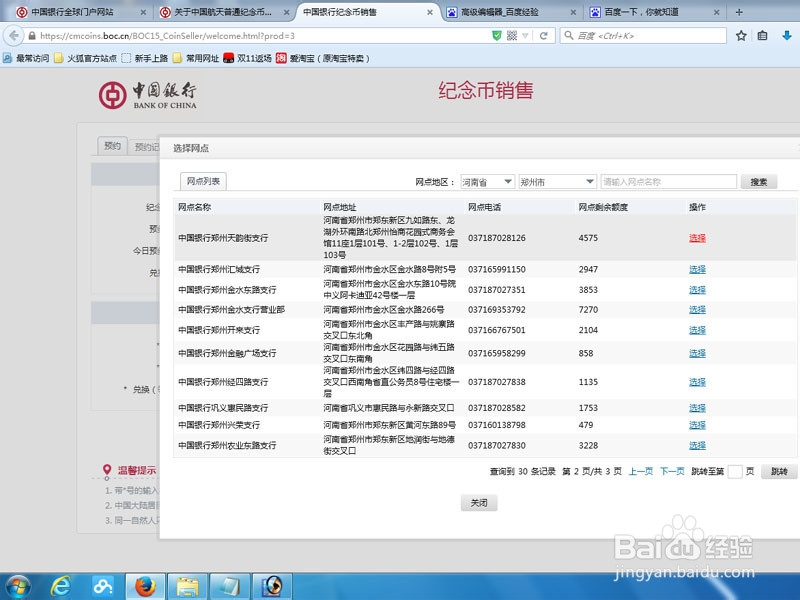Click the padlock site identity icon
Screen dimensions: 800x600
point(32,36)
